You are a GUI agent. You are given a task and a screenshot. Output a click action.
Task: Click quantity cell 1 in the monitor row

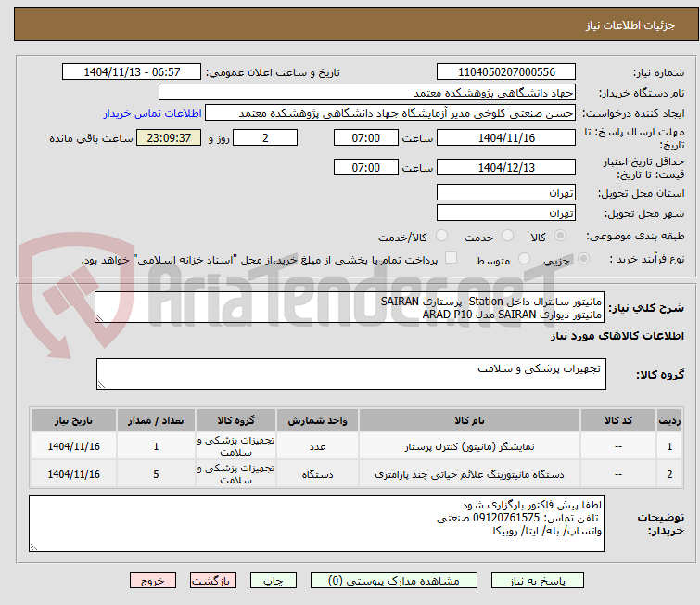click(x=156, y=446)
